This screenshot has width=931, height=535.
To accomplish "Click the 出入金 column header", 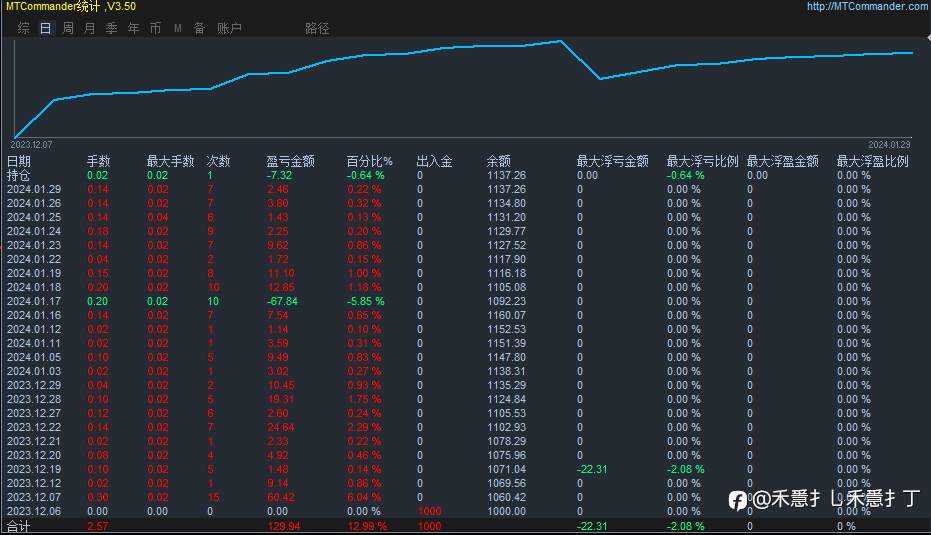I will (x=435, y=161).
